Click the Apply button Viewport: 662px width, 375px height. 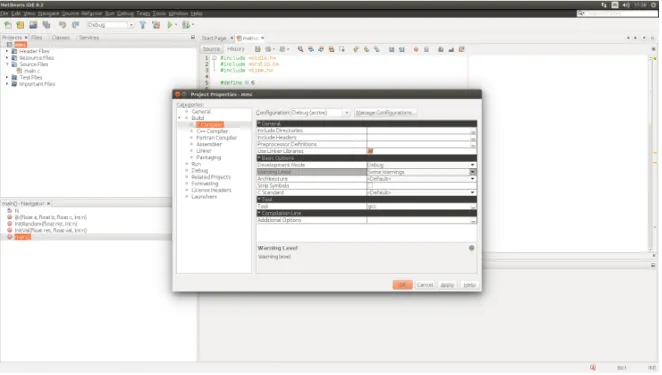pos(447,285)
